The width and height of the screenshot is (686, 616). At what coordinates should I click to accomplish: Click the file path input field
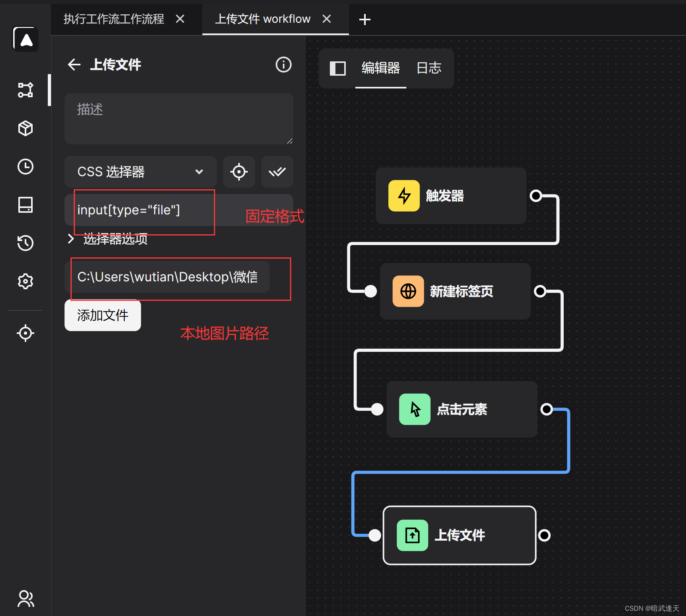167,277
